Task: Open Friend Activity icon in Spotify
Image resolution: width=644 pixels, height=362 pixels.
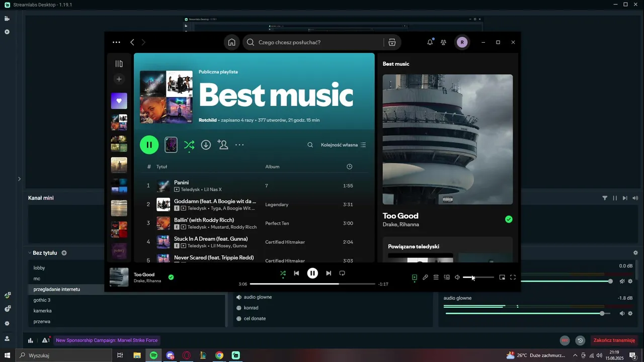Action: coord(443,42)
